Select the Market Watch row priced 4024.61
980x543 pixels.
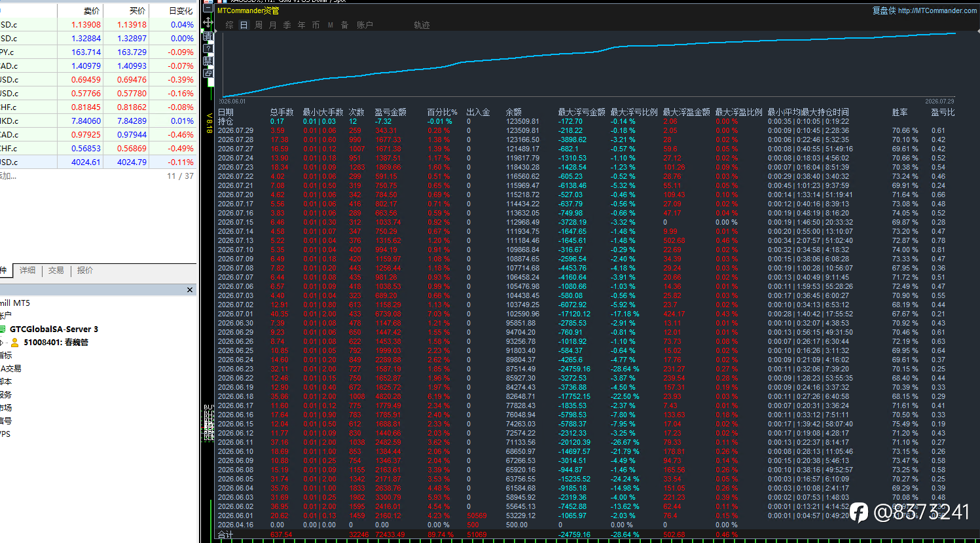[x=98, y=162]
